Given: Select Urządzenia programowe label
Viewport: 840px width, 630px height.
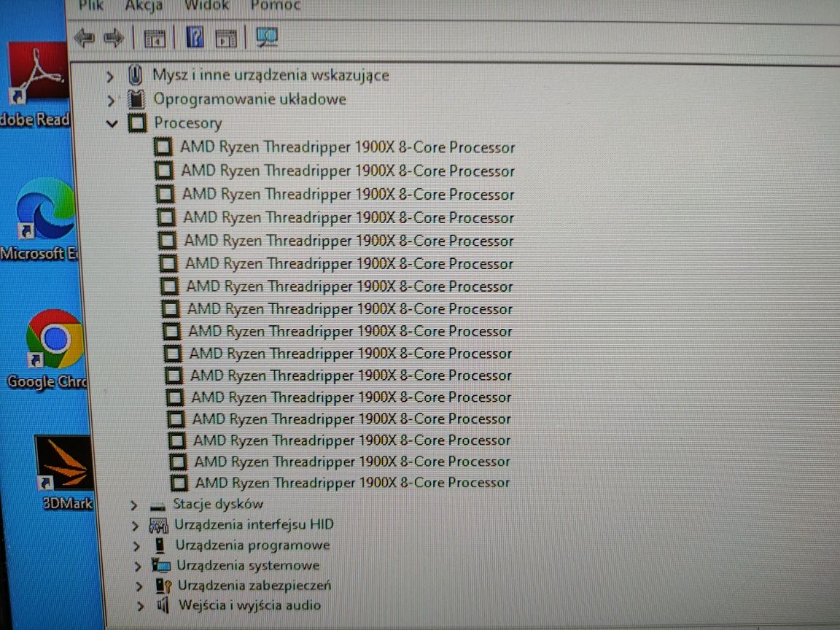Looking at the screenshot, I should [x=252, y=545].
